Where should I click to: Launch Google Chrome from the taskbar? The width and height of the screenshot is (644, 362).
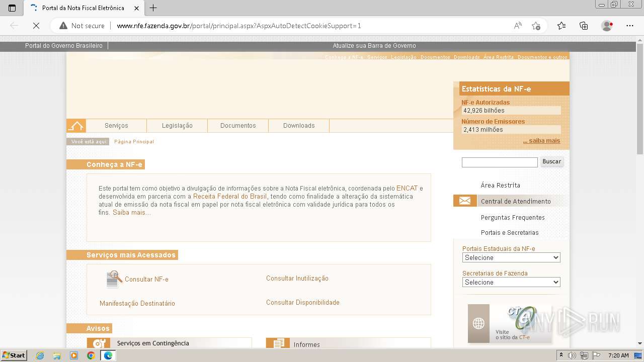(91, 355)
